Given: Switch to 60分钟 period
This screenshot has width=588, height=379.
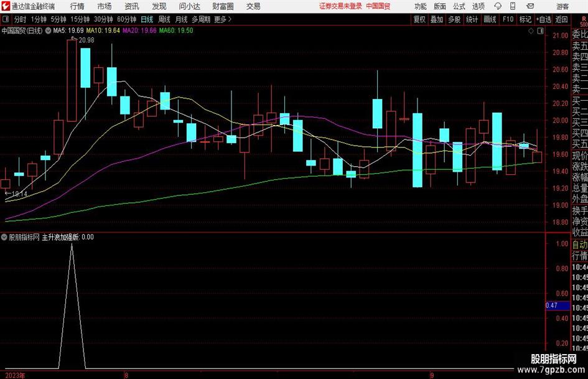Looking at the screenshot, I should pos(126,19).
